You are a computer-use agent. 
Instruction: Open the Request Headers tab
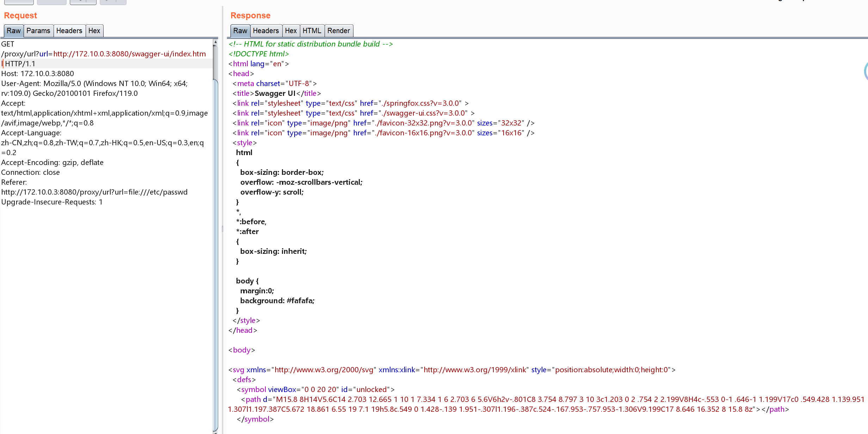point(69,31)
